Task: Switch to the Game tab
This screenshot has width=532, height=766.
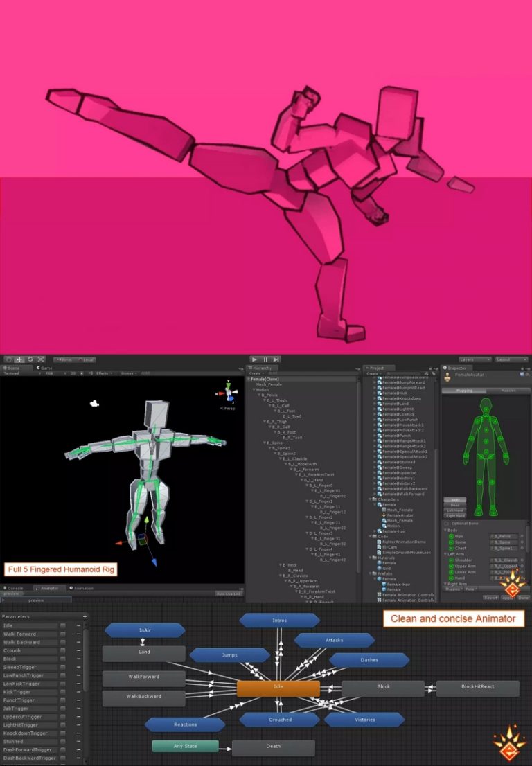Action: (x=44, y=368)
